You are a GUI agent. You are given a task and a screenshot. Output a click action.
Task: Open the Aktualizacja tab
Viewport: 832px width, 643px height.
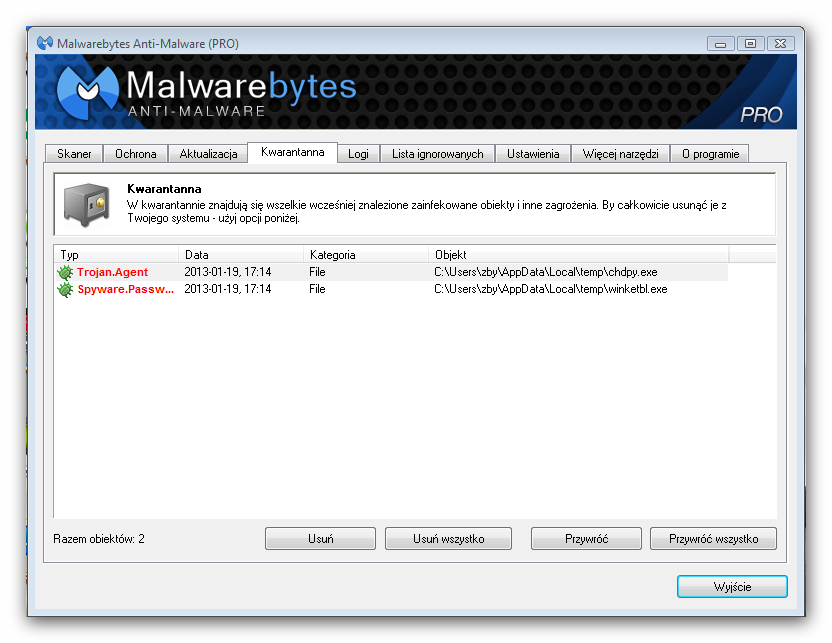(208, 154)
